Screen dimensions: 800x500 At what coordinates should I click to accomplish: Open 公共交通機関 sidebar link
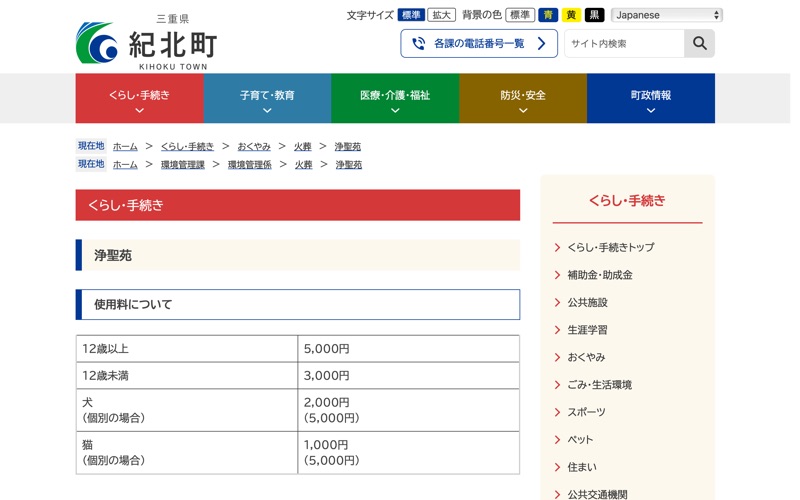597,494
